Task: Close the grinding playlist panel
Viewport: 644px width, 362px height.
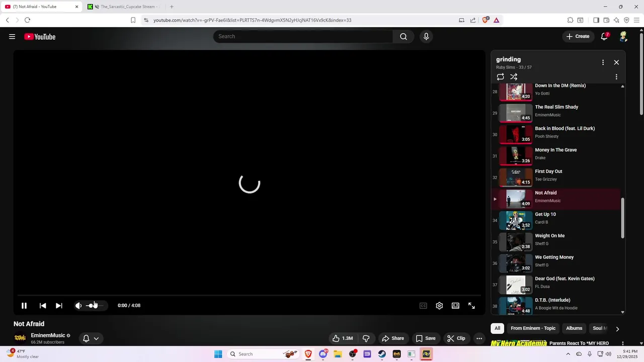Action: [616, 62]
